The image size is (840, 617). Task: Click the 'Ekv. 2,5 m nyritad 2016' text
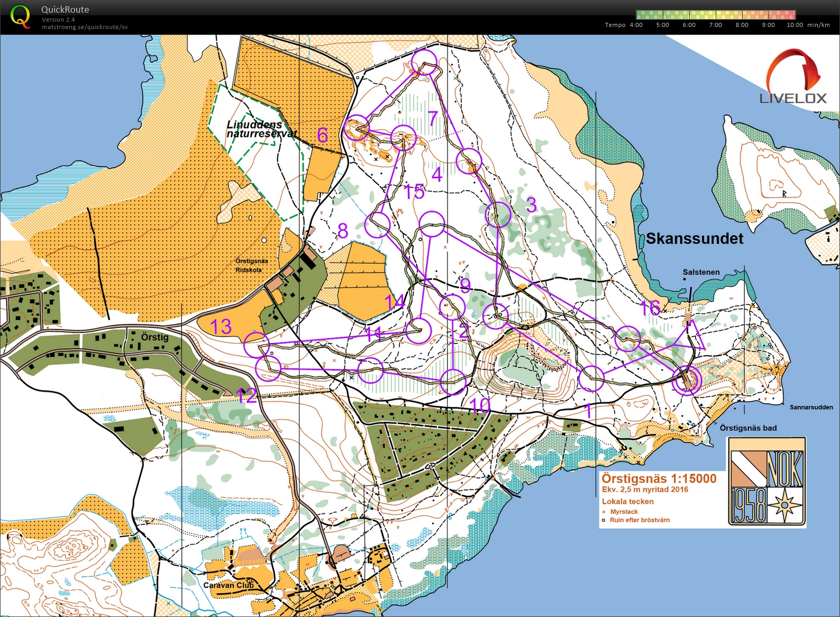point(645,489)
